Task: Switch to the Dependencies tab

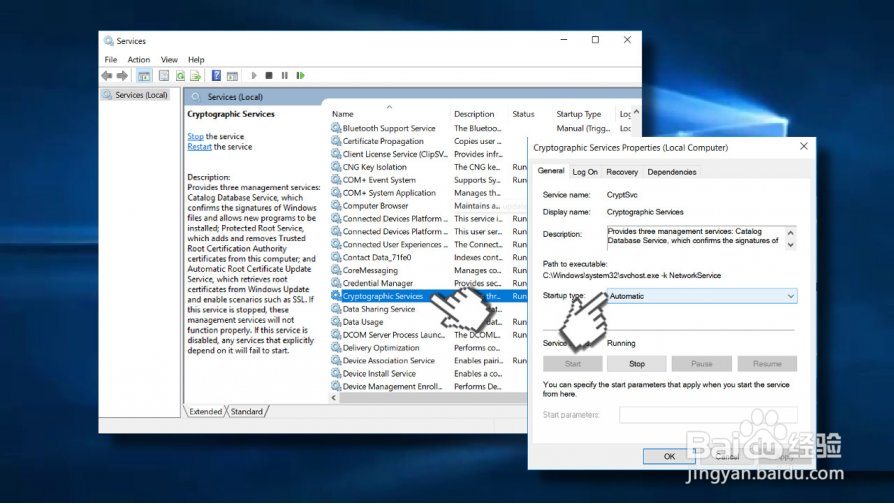Action: pyautogui.click(x=672, y=172)
